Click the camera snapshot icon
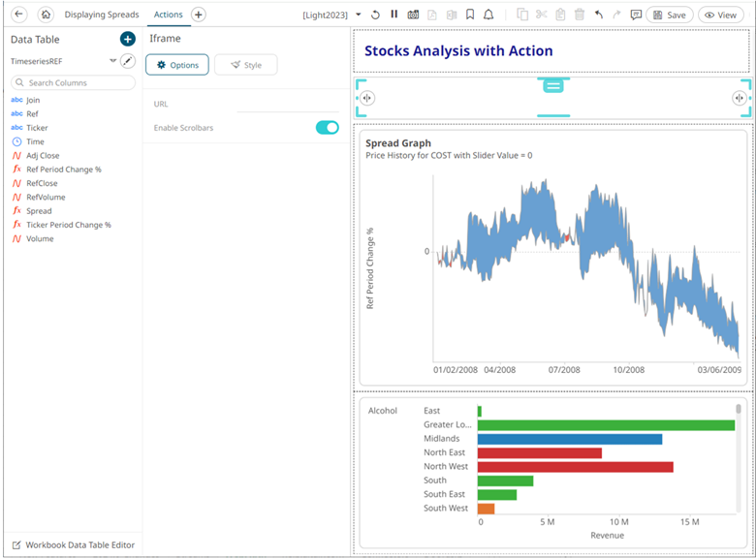 tap(413, 15)
